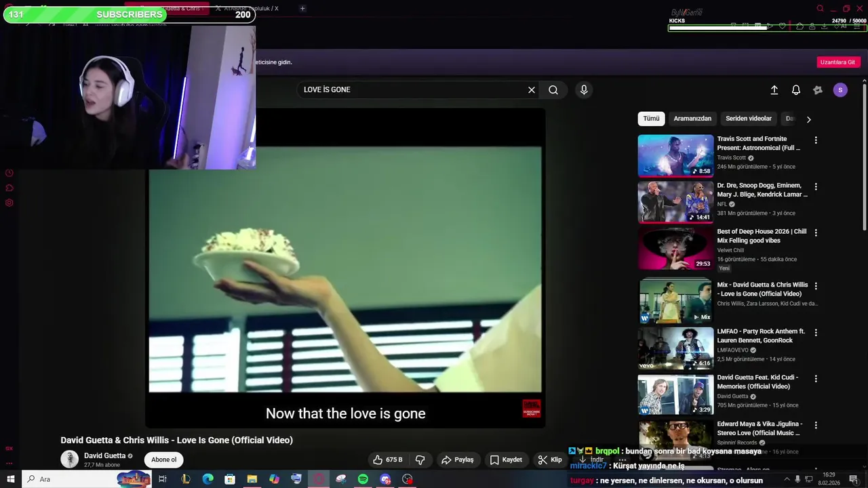Open the 'Velvet Chill' channel name

coord(730,250)
